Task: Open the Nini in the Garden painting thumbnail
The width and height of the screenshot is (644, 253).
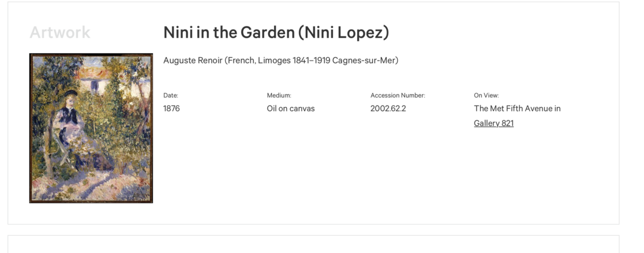Action: (x=91, y=128)
